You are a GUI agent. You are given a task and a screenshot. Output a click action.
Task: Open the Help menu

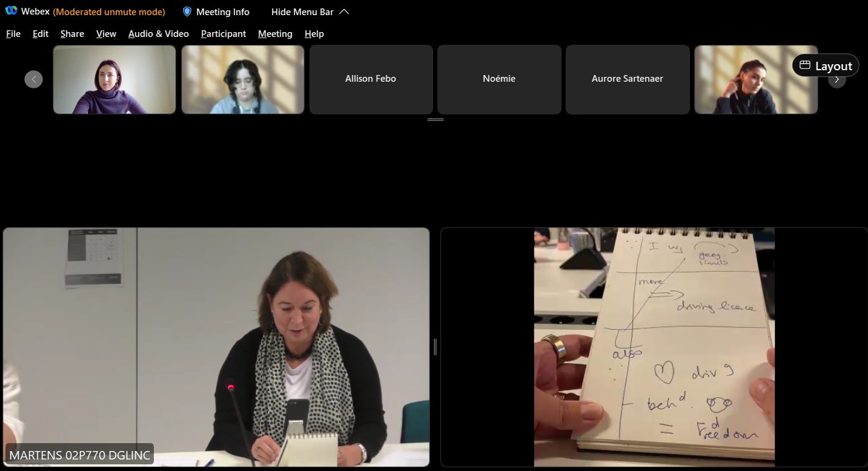point(314,34)
